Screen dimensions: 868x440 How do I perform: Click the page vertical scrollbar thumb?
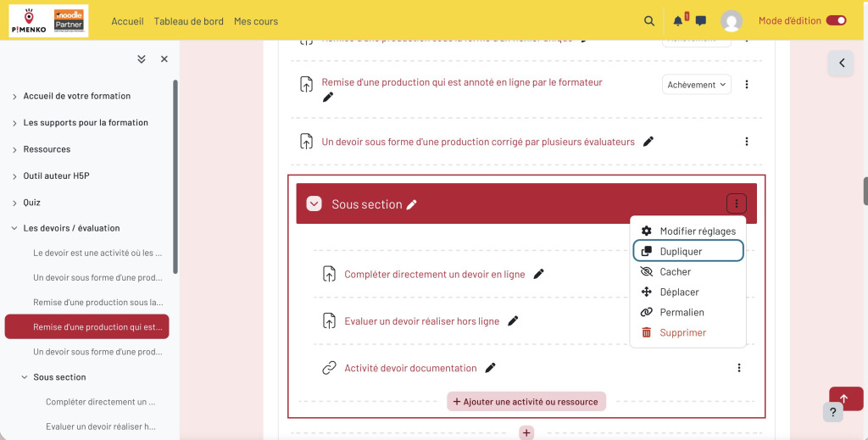click(865, 191)
